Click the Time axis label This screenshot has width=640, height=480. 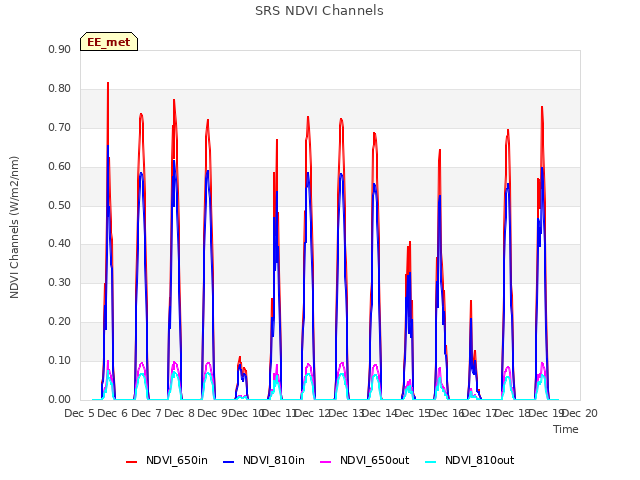pos(566,429)
